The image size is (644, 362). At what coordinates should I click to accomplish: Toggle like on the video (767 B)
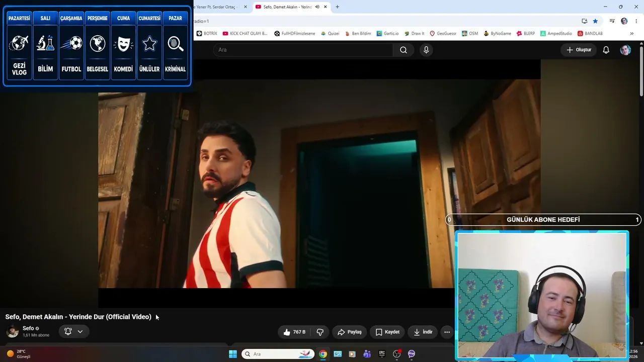[x=294, y=332]
